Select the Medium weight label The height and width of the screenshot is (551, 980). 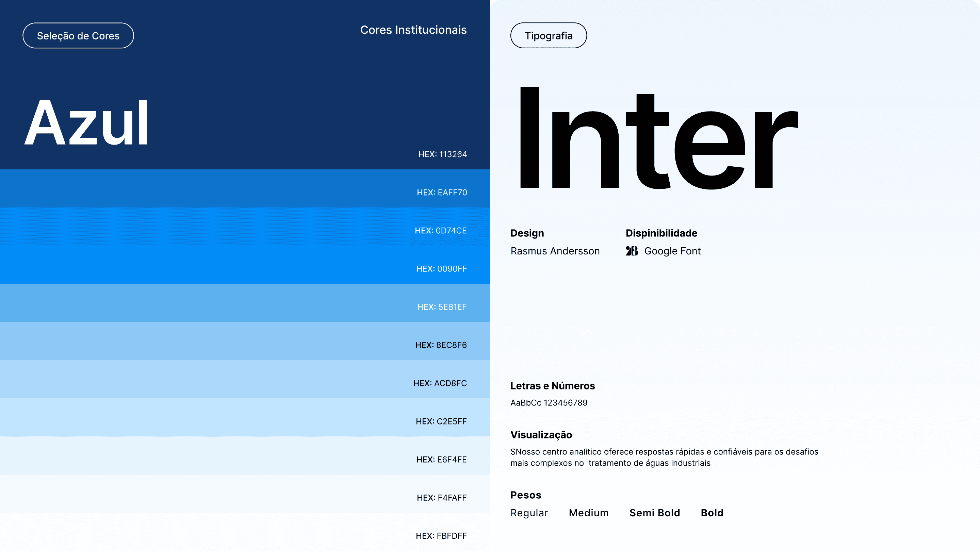tap(589, 513)
